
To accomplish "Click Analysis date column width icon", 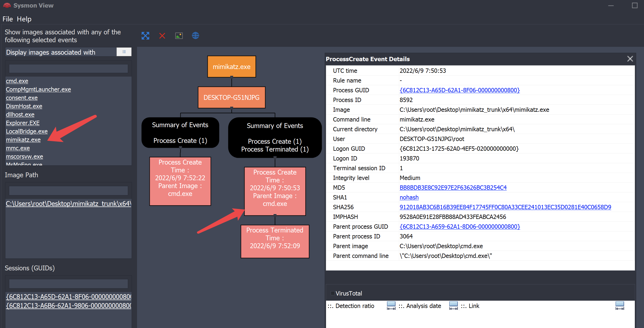I will click(453, 306).
